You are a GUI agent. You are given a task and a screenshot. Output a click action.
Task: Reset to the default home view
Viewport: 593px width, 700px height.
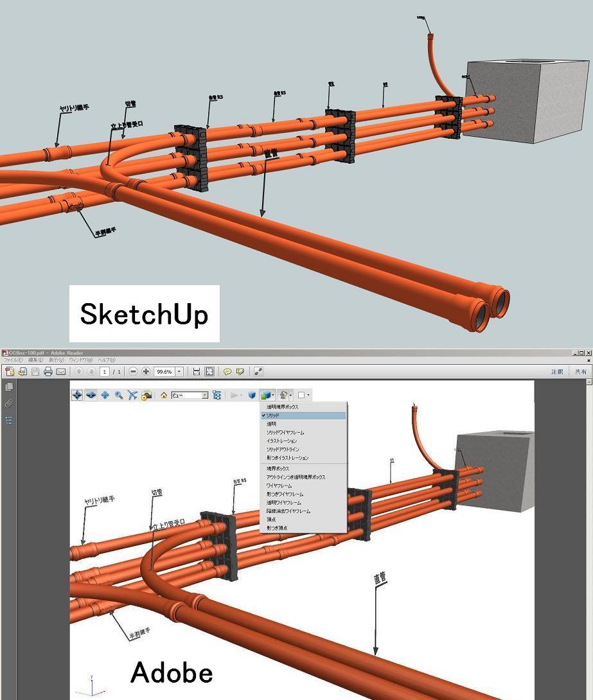click(164, 395)
